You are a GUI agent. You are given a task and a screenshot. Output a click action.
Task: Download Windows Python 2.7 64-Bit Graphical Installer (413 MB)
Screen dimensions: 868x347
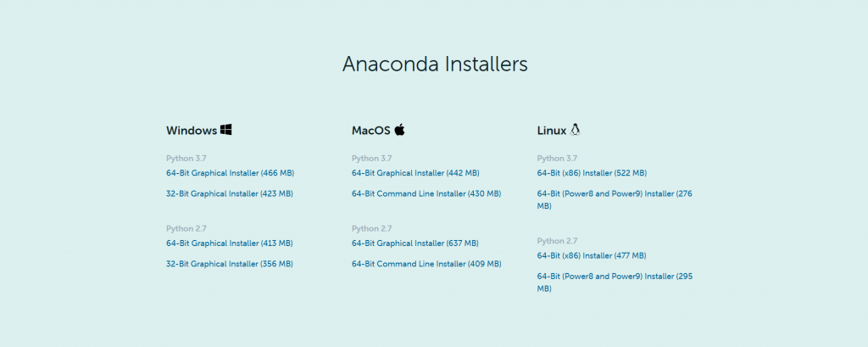coord(230,243)
